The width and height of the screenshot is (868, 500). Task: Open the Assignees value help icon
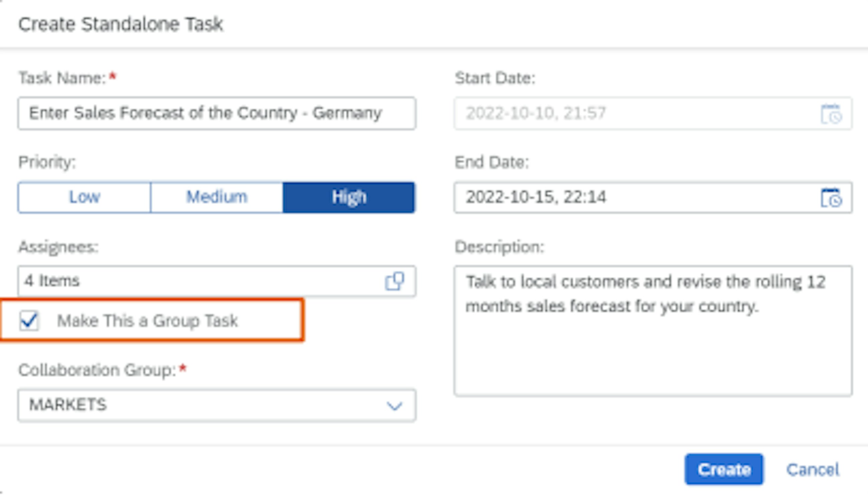pyautogui.click(x=394, y=281)
